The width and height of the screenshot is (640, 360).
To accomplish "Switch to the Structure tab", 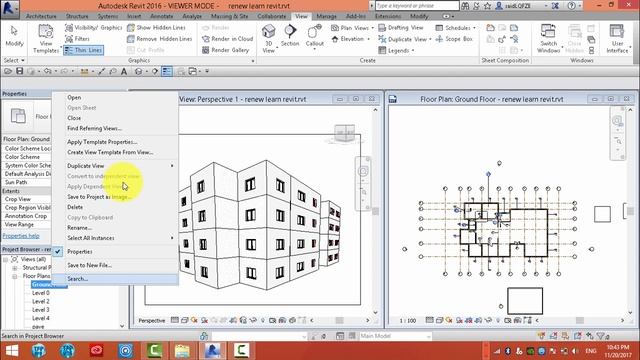I will pos(77,16).
